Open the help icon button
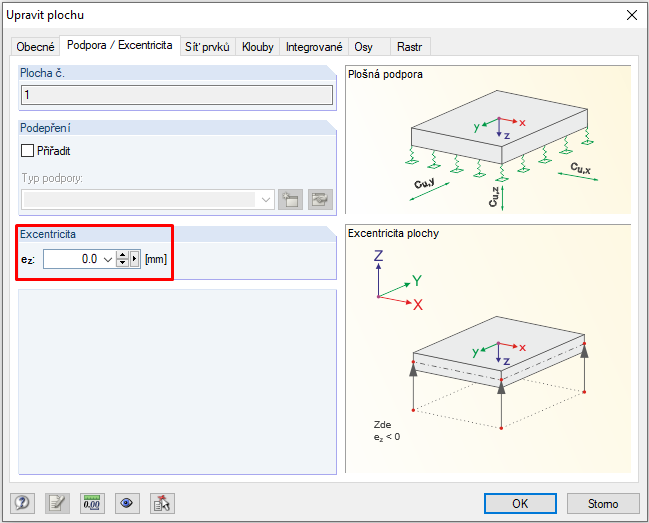The image size is (649, 523). [22, 503]
